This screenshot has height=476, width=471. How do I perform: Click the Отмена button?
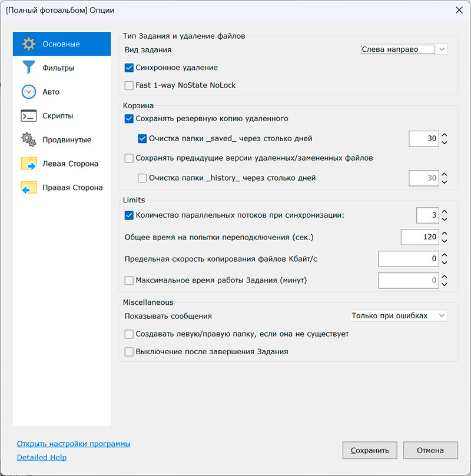[430, 451]
